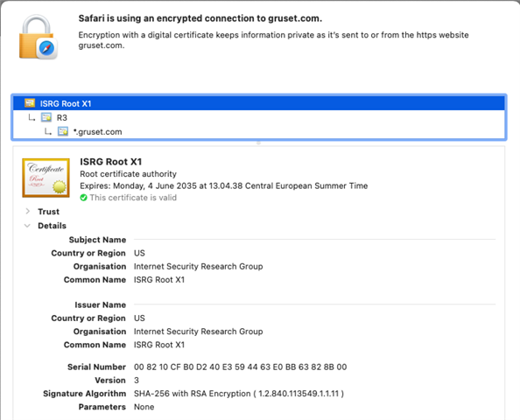
Task: Click the Subject Name Organisation value
Action: (x=198, y=267)
